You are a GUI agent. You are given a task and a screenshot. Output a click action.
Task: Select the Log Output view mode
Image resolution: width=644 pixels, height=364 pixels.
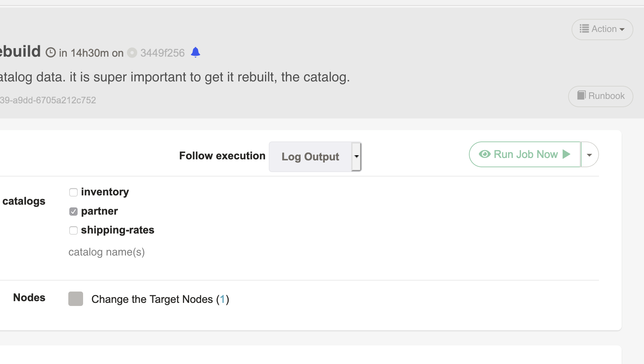[x=310, y=157]
